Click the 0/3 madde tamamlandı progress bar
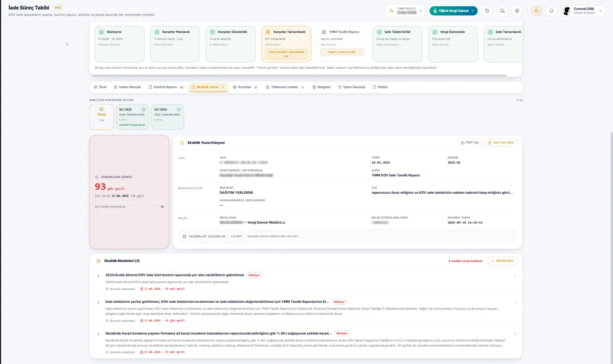 129,203
